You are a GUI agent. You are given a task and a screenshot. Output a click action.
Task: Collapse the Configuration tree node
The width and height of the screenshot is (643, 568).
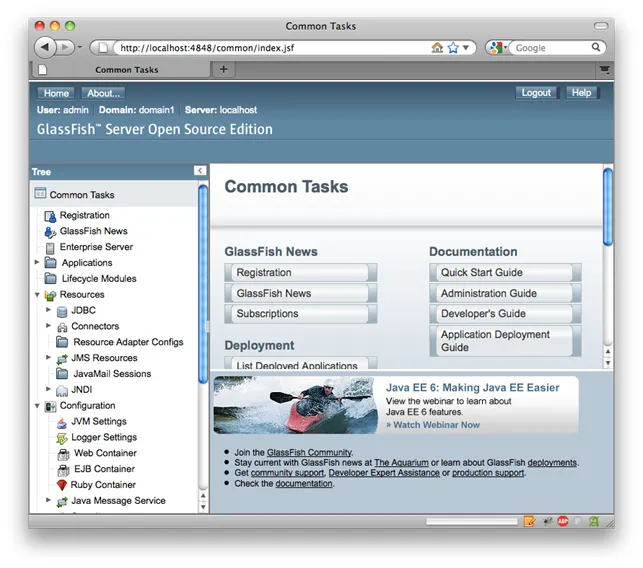(37, 406)
